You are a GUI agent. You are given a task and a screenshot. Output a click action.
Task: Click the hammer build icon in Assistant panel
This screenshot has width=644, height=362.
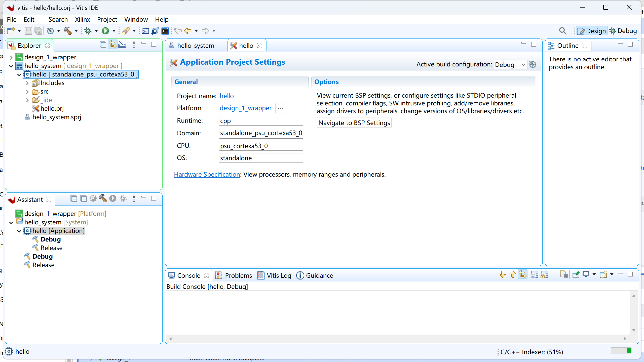coord(103,198)
